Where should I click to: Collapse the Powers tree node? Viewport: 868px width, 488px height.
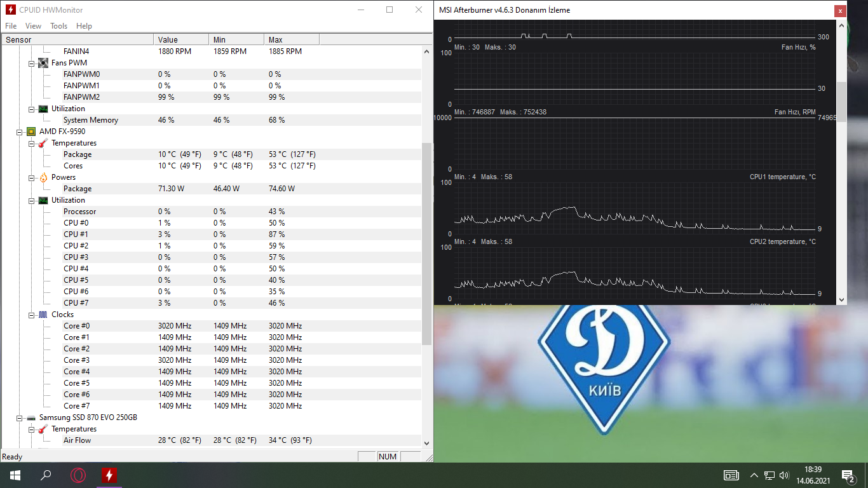[31, 177]
